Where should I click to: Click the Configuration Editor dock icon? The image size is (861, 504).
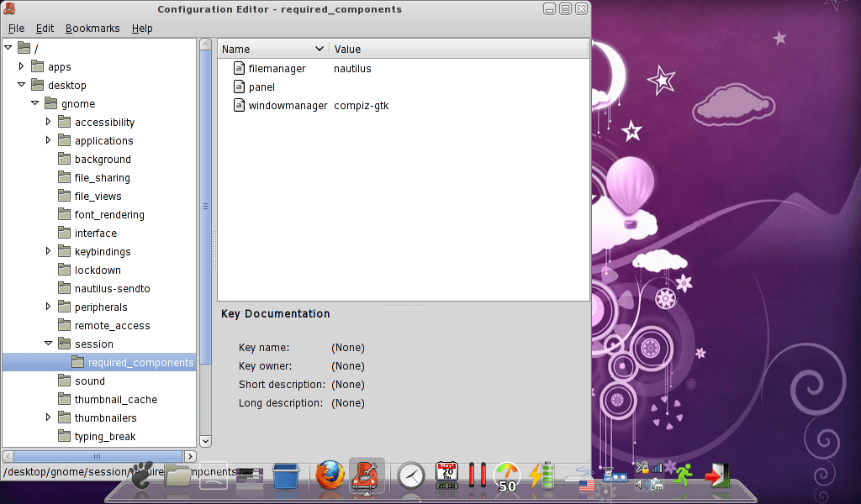367,475
